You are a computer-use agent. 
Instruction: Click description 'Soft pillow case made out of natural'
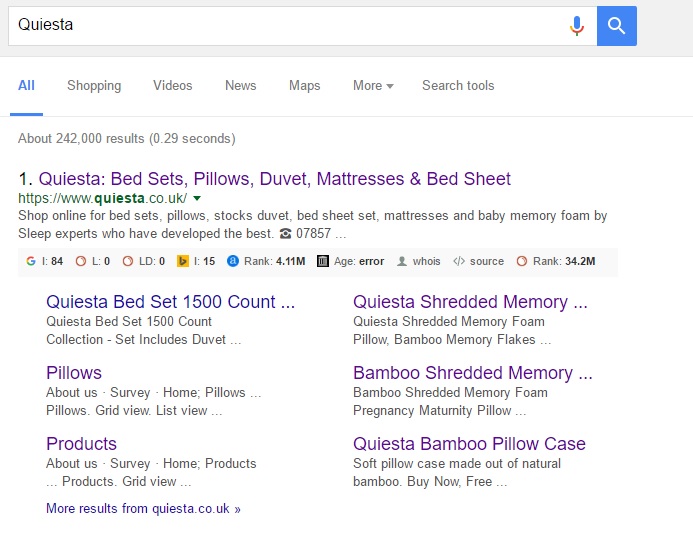[x=457, y=463]
